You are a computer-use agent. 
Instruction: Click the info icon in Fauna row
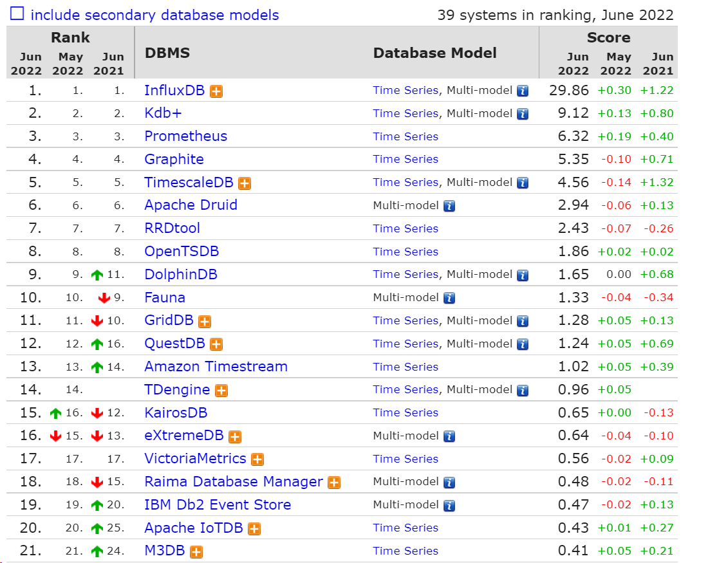click(x=449, y=299)
